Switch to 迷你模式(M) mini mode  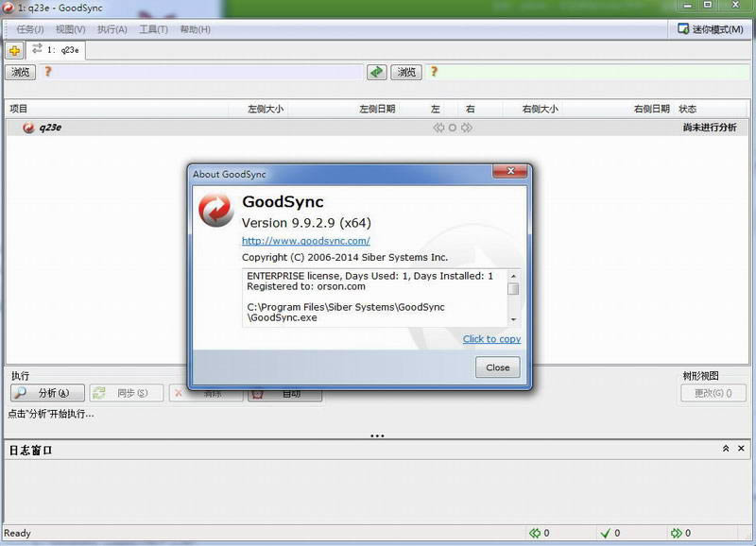pos(711,29)
